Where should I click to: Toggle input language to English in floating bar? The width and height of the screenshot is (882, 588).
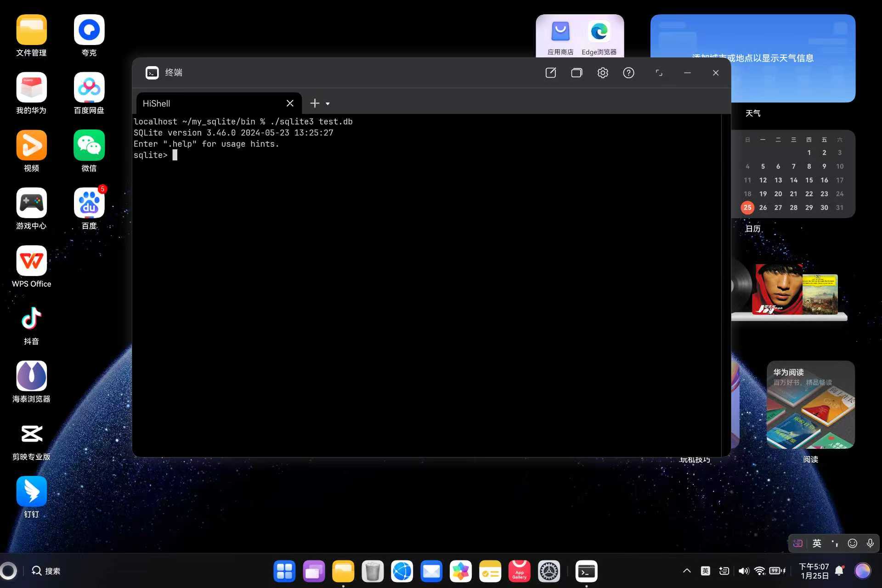[817, 543]
